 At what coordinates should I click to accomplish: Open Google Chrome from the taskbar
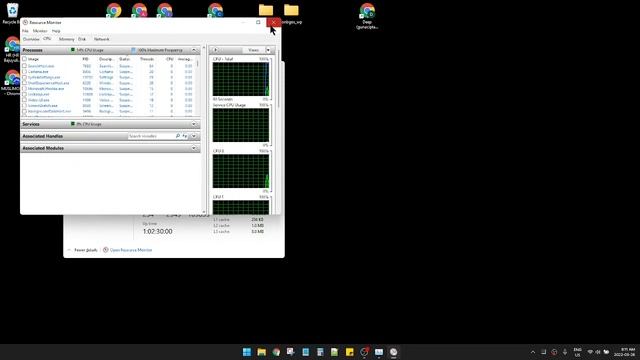click(276, 352)
